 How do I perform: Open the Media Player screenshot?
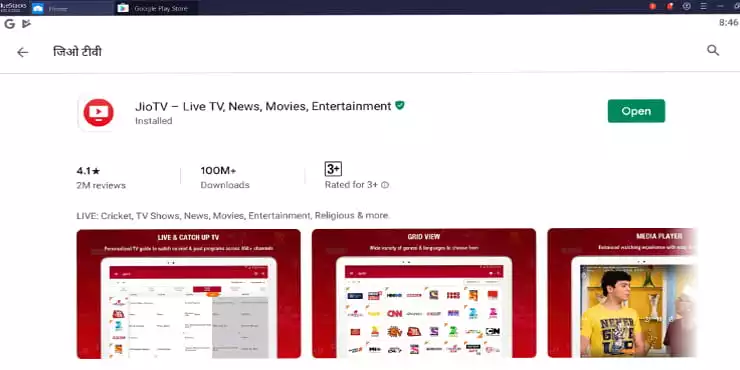coord(622,294)
